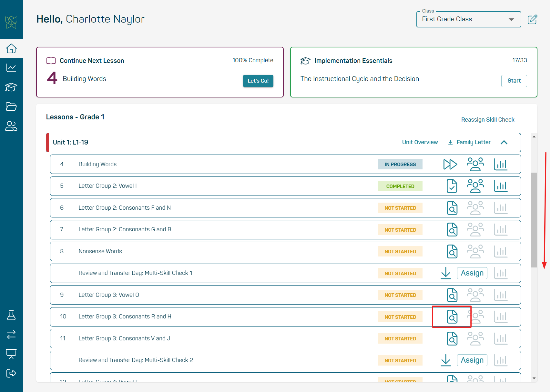View bar chart for Building Words lesson
The height and width of the screenshot is (392, 551).
[x=501, y=164]
